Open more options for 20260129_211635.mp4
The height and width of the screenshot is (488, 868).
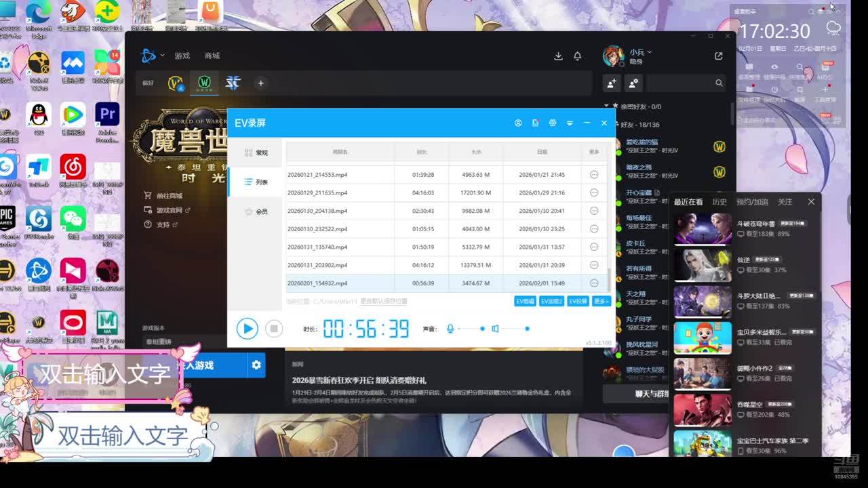pos(594,192)
